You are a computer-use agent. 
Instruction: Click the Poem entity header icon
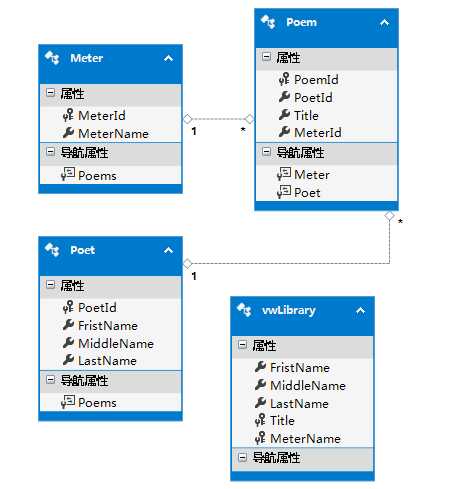tap(268, 22)
